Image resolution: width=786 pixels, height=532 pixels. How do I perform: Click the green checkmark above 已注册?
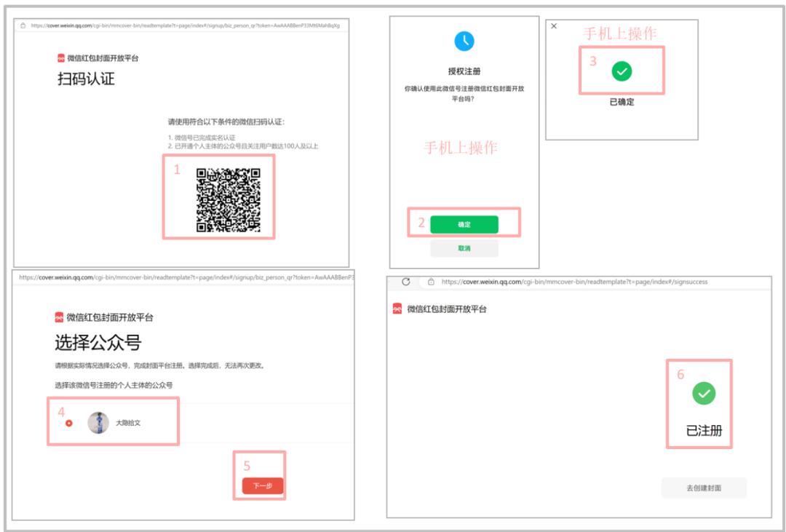(704, 394)
